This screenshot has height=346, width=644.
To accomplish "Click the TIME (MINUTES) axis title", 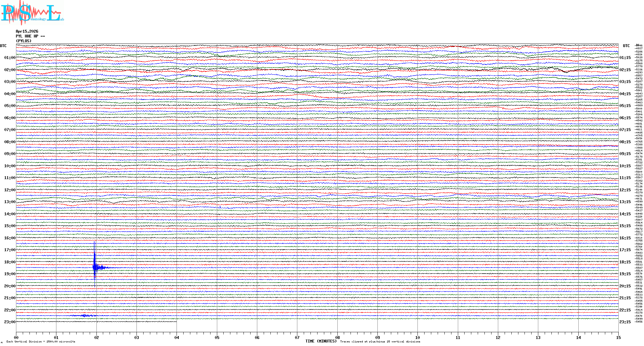I will [x=321, y=341].
